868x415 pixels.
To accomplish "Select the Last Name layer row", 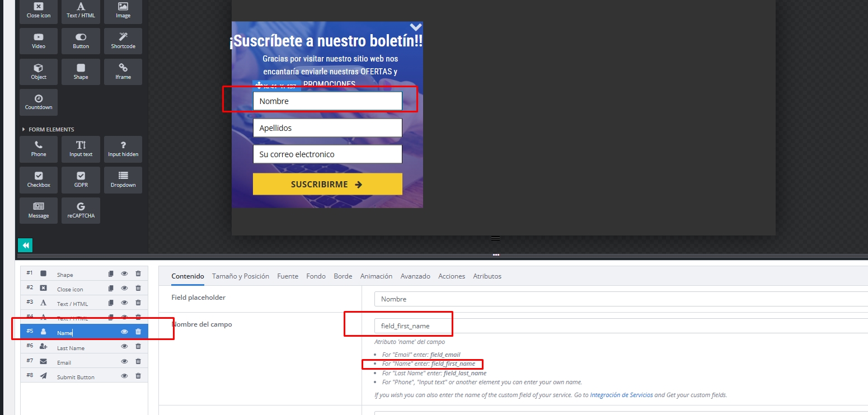I will coord(84,347).
